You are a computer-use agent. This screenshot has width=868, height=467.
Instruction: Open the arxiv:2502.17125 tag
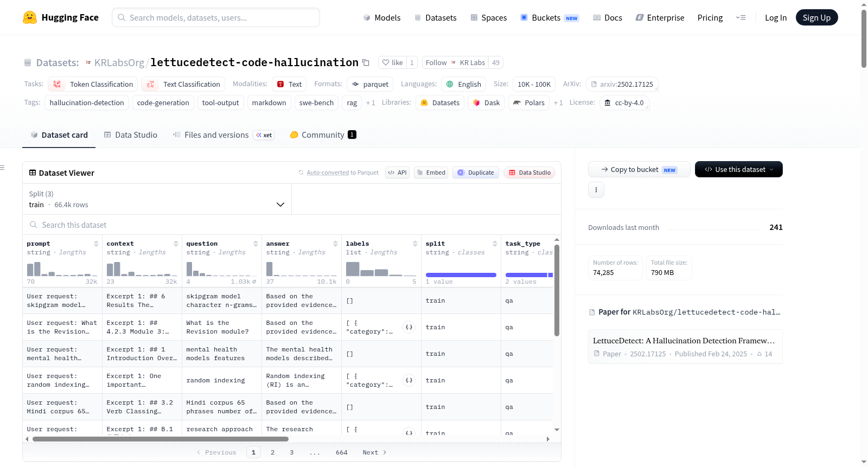click(622, 84)
